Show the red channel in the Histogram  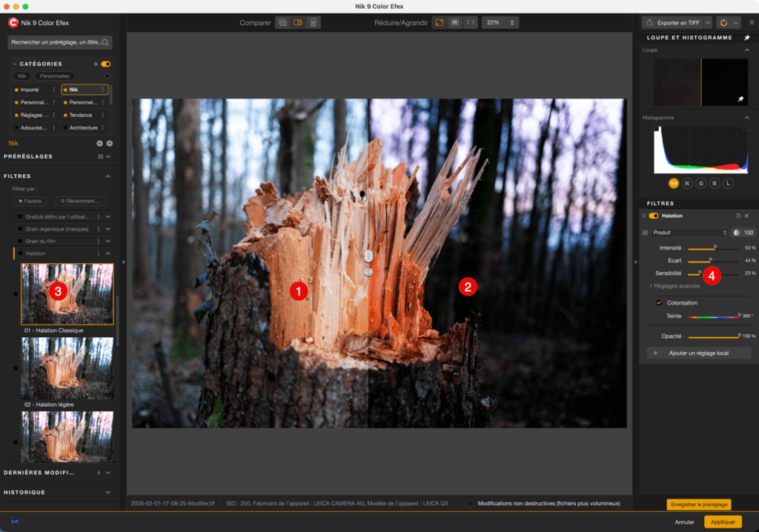(x=689, y=183)
